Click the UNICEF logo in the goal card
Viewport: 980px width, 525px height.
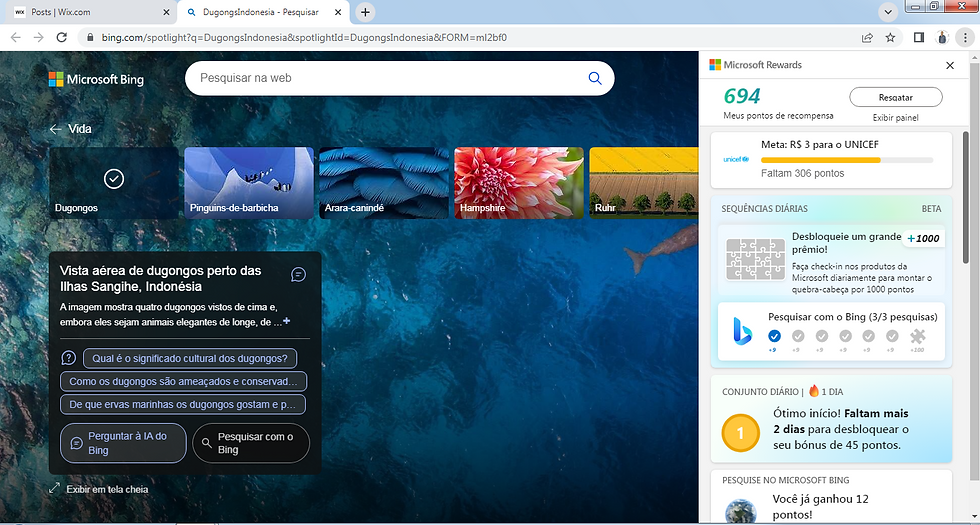coord(736,160)
